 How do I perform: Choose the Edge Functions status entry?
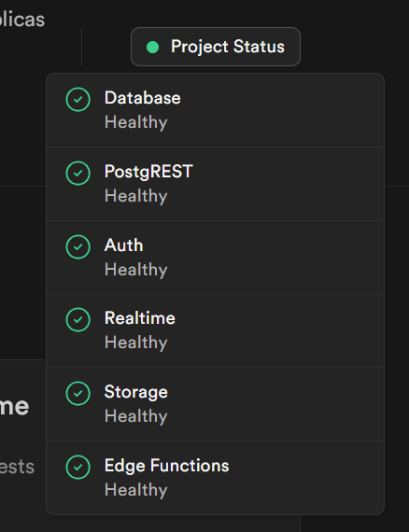215,478
